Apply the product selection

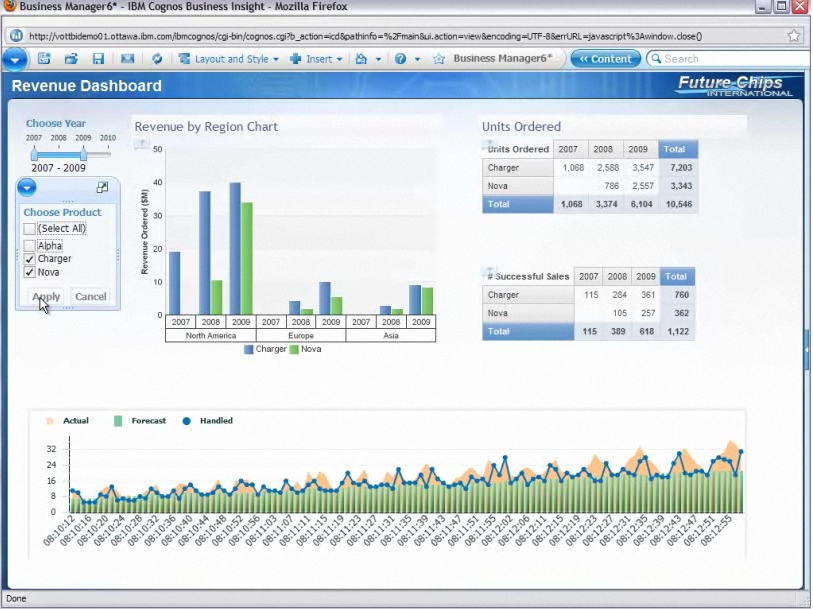pyautogui.click(x=47, y=296)
